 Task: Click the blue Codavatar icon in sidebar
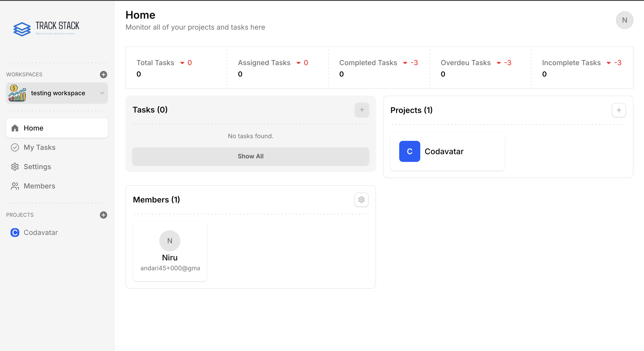[x=15, y=233]
